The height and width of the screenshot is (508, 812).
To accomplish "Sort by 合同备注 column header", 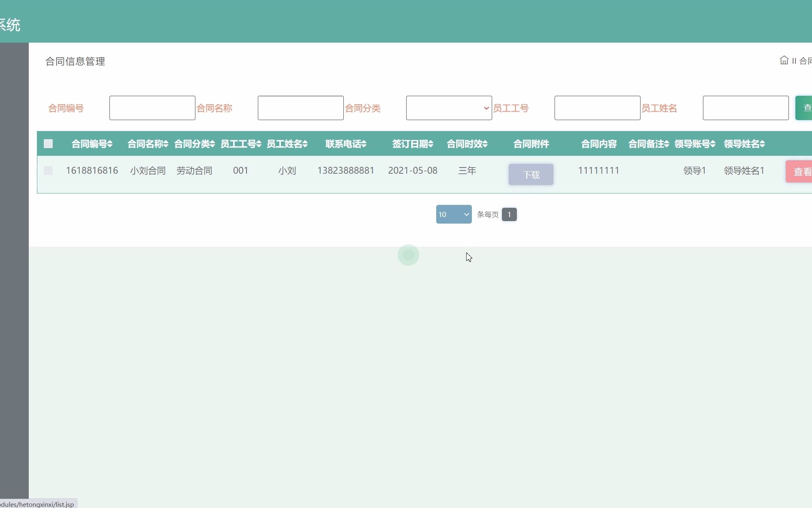I will 649,144.
